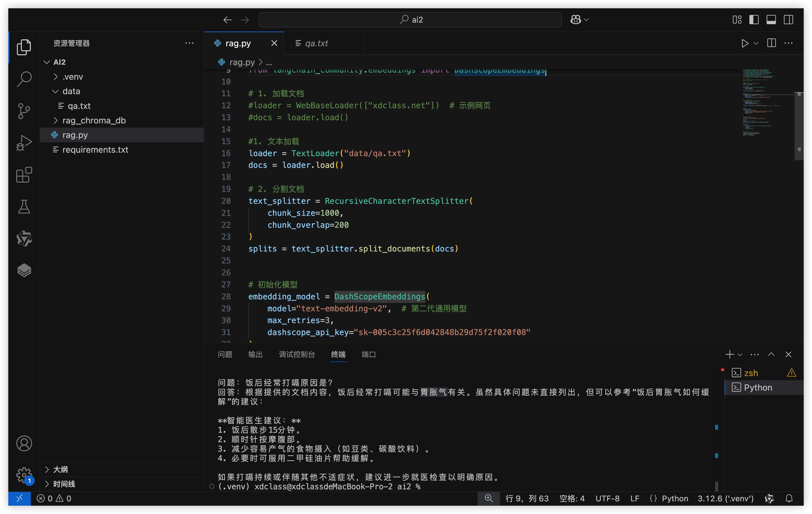The image size is (812, 514).
Task: Toggle the secondary side bar visibility
Action: tap(788, 20)
